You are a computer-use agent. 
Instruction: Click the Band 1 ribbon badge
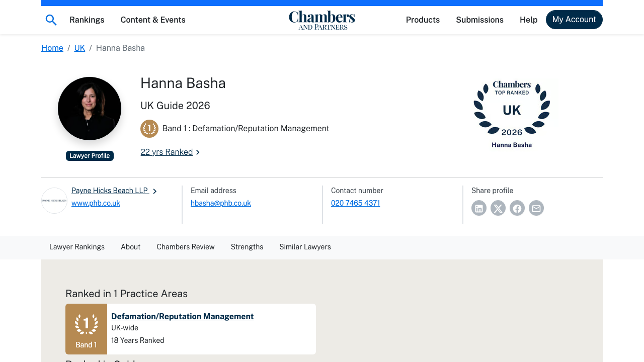tap(149, 129)
